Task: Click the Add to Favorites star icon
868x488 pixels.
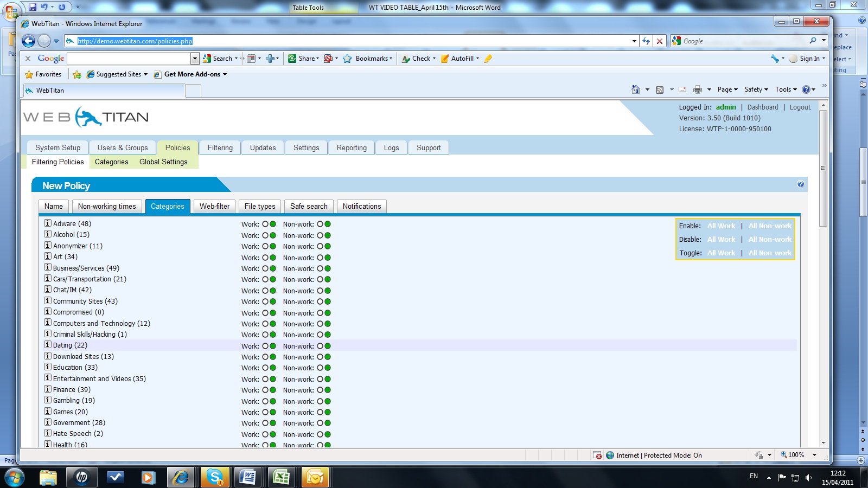Action: (77, 74)
